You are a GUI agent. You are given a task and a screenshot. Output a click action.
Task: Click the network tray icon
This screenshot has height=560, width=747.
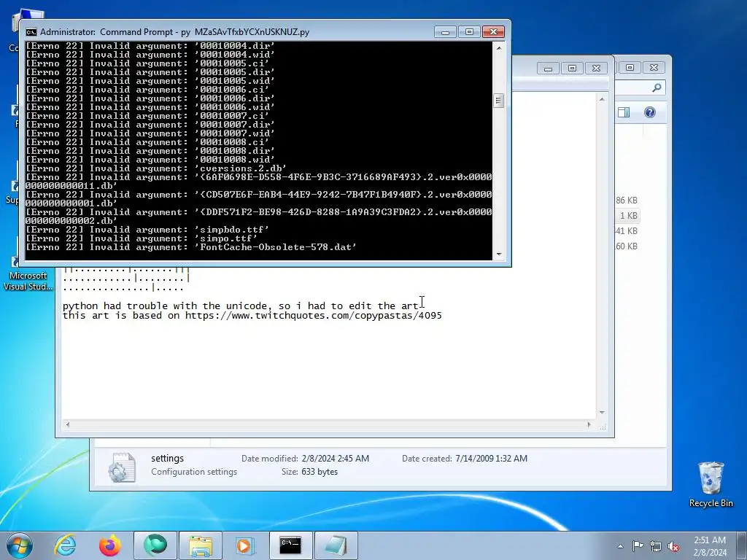pyautogui.click(x=656, y=546)
